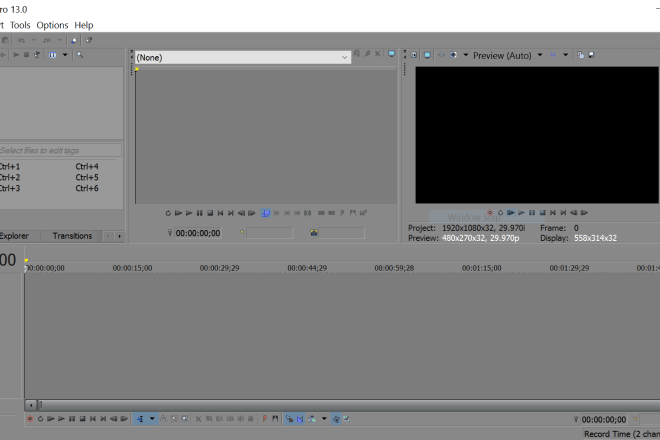
Task: Click the right tab scroll arrow beside Transitions
Action: click(120, 237)
